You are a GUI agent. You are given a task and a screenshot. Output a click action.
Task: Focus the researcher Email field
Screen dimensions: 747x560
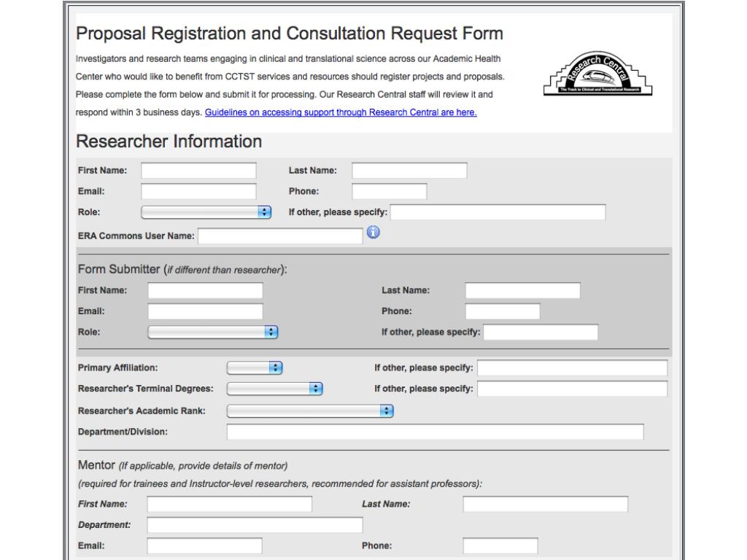(x=198, y=192)
